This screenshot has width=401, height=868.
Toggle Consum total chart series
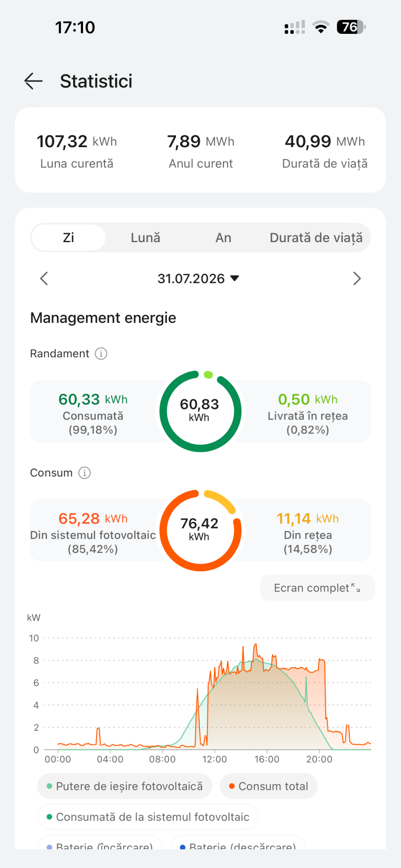(268, 786)
